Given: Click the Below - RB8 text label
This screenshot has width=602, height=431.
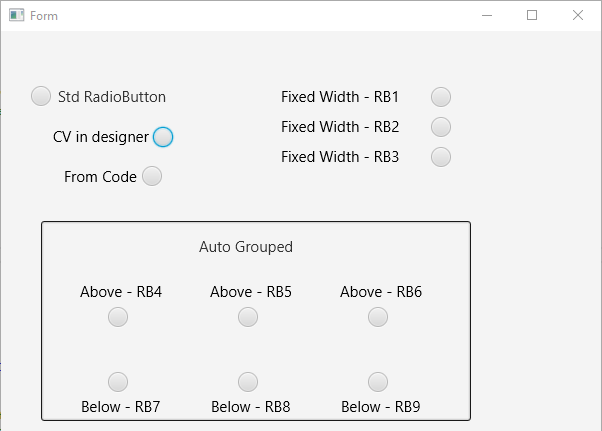Looking at the screenshot, I should 251,406.
